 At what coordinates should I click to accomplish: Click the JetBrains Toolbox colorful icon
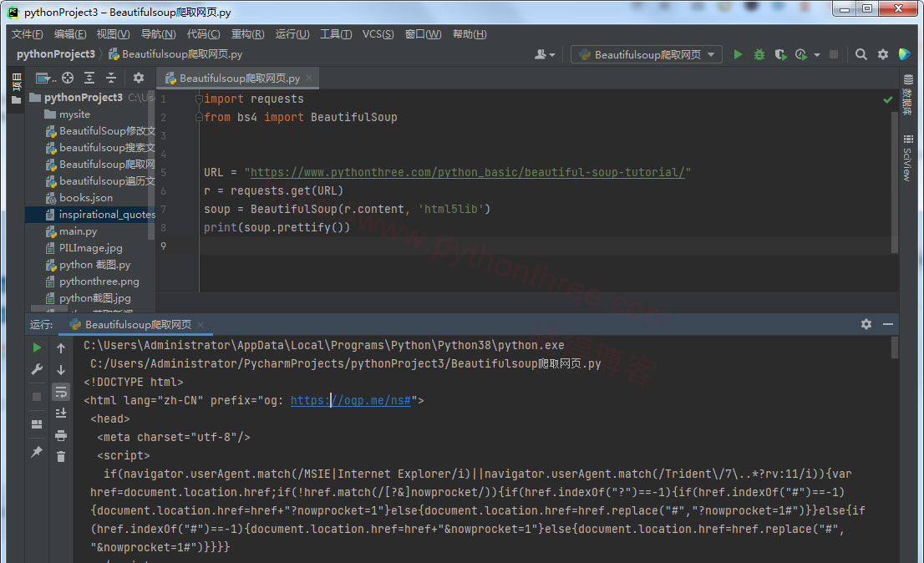tap(905, 55)
